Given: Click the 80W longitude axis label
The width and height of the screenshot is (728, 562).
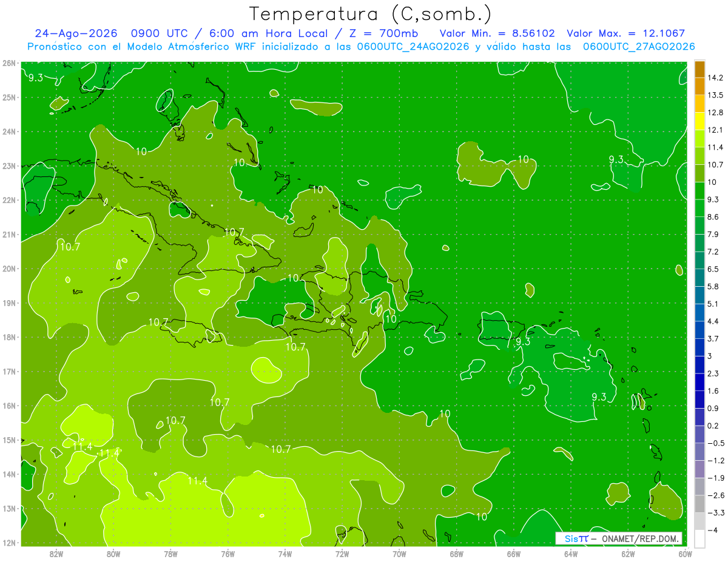Looking at the screenshot, I should click(x=113, y=554).
